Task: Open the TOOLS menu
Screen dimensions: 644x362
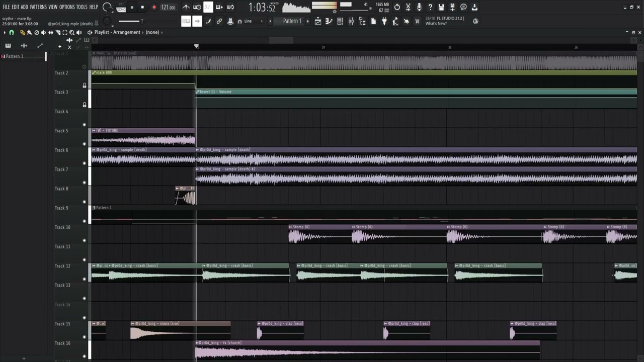Action: click(82, 7)
